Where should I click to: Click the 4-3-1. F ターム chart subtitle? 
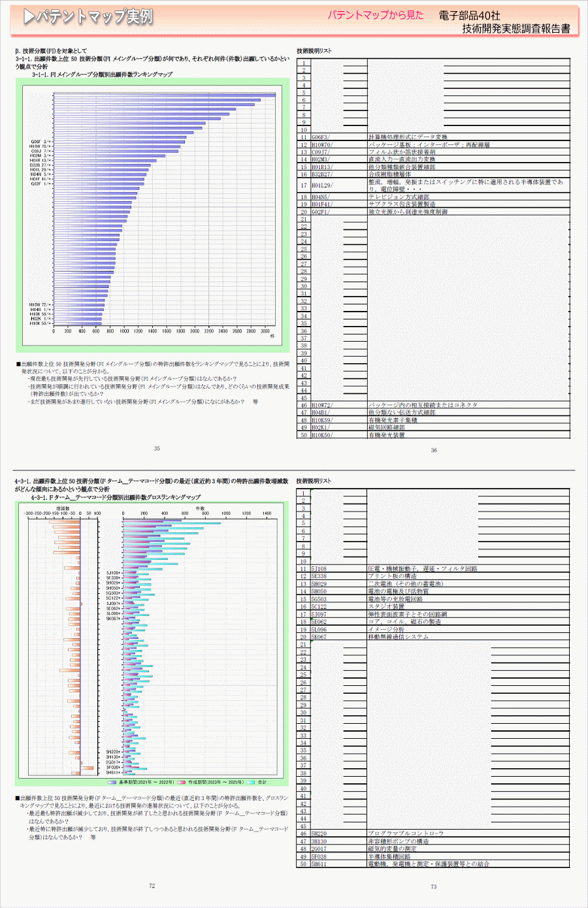point(115,497)
